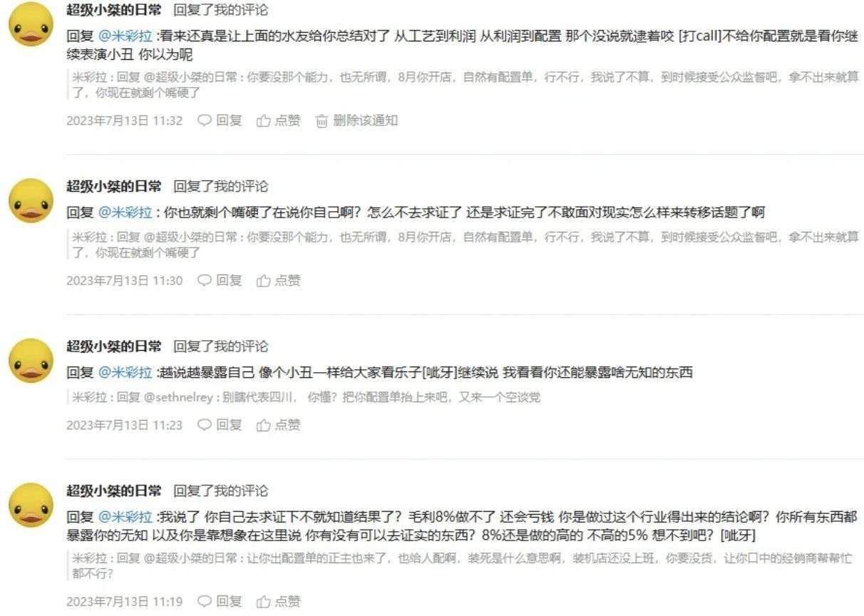Like the 11:30 comment with the thumbs-up icon
The height and width of the screenshot is (616, 864).
(x=264, y=280)
